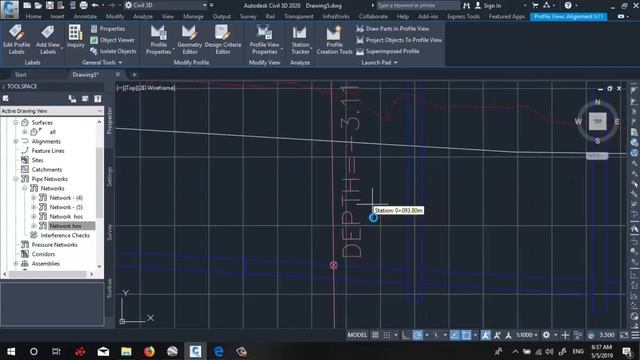640x360 pixels.
Task: Toggle object snap tracking in status bar
Action: pyautogui.click(x=455, y=335)
